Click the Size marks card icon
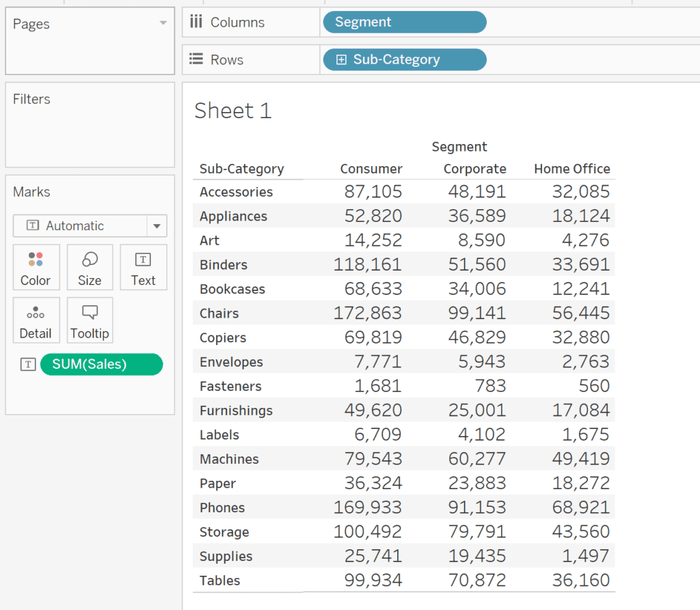Screen dimensions: 700x610 point(90,260)
